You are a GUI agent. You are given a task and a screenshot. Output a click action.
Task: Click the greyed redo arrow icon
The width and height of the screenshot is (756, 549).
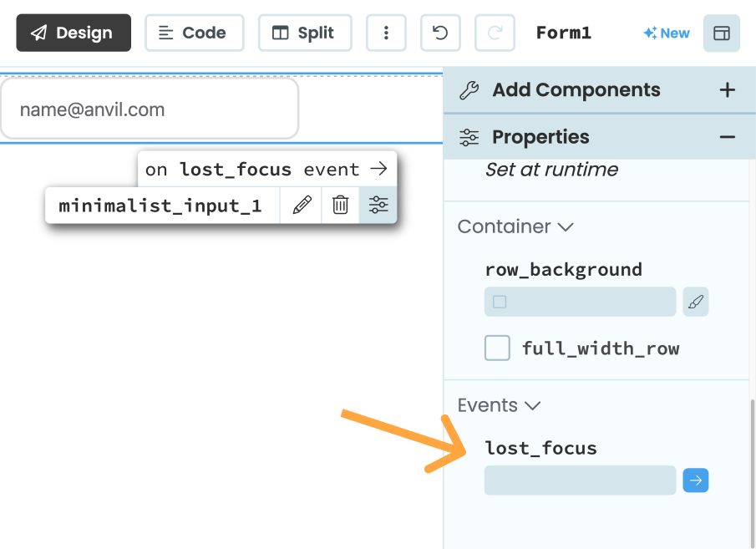(x=495, y=33)
